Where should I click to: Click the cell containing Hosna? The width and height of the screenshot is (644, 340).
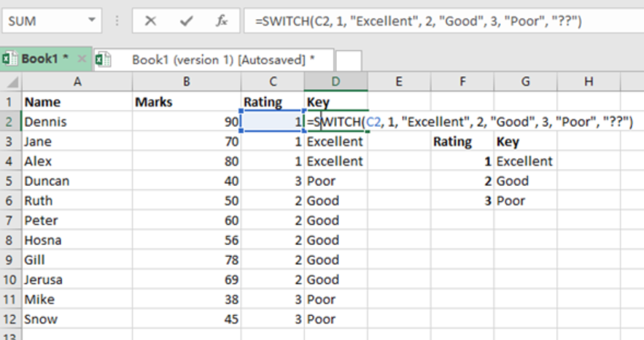click(77, 240)
